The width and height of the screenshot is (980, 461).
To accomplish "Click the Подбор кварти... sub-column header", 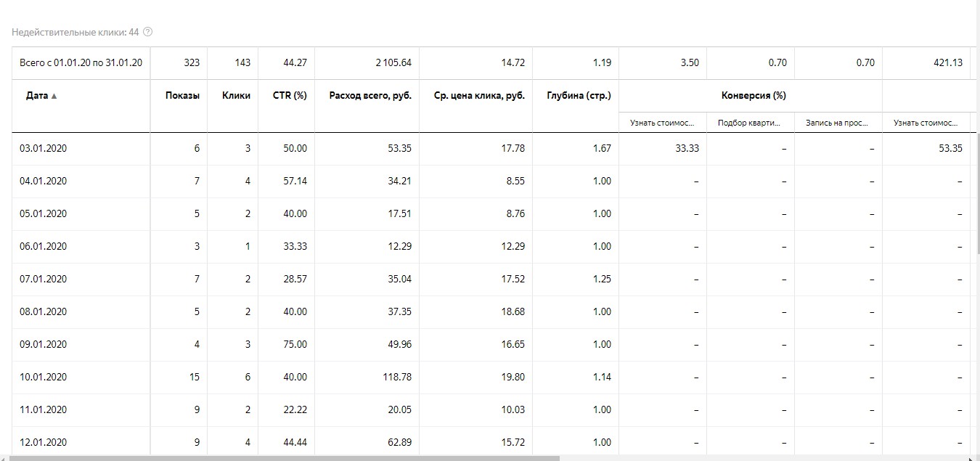I will tap(749, 123).
